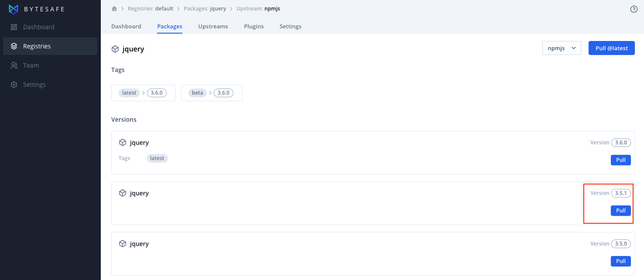Viewport: 644px width, 280px height.
Task: Open the npmjs upstream dropdown
Action: (x=562, y=48)
